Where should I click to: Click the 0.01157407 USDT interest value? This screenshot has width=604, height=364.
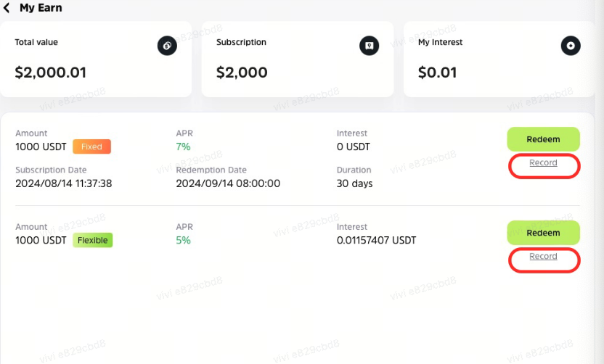point(376,240)
